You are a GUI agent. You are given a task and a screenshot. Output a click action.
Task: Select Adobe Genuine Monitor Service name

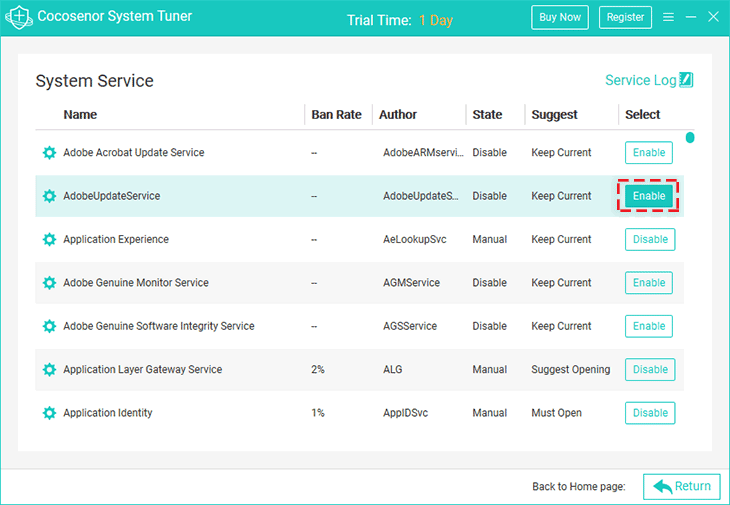tap(136, 283)
